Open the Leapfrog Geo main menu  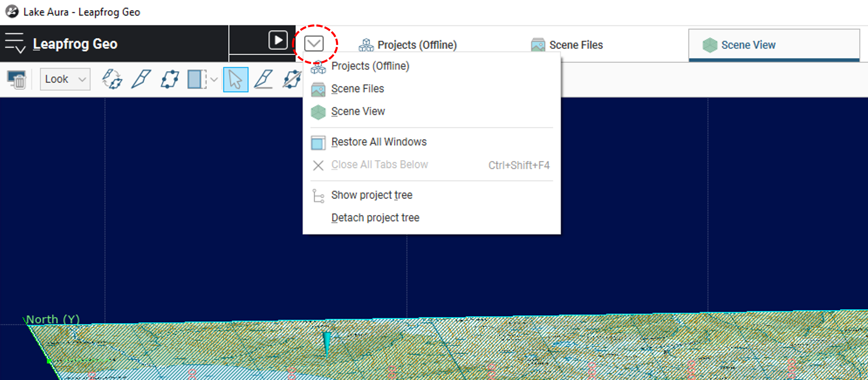coord(15,43)
